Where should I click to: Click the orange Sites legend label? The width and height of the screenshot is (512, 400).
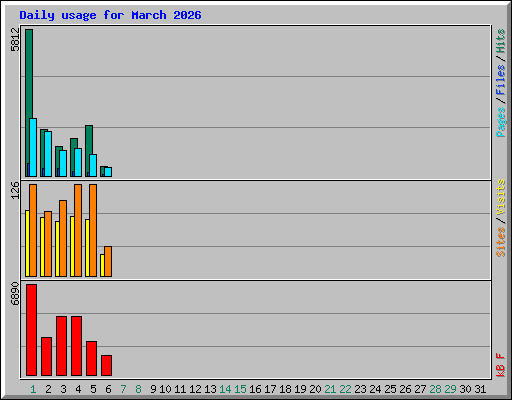point(500,242)
